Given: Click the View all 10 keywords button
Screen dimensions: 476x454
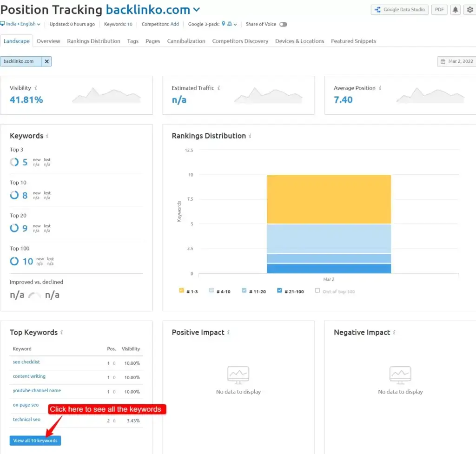Looking at the screenshot, I should click(35, 441).
